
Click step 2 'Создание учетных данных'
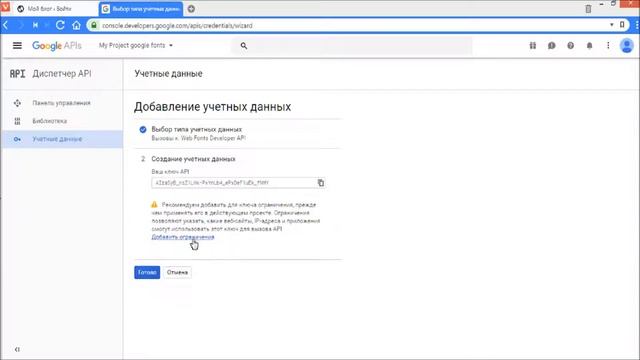click(x=193, y=159)
